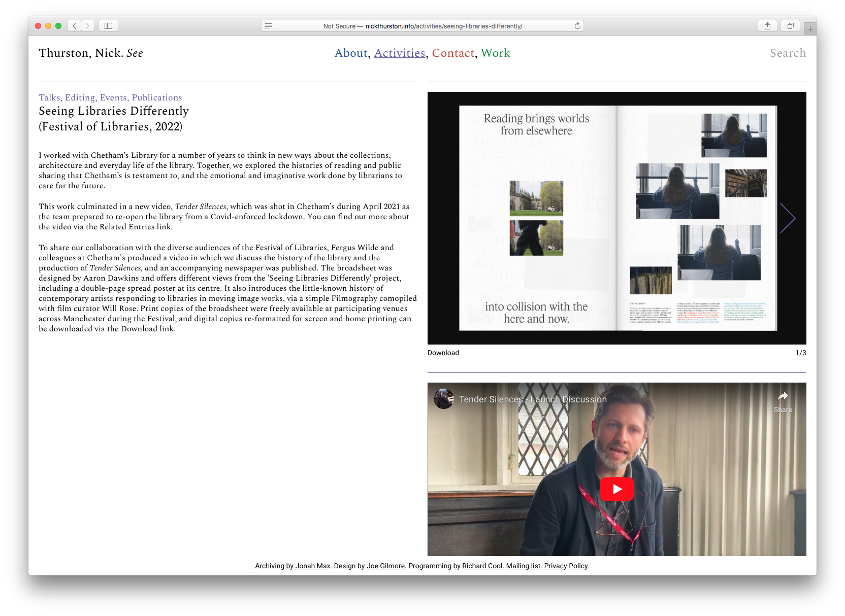Download the broadsheet via Download link
845x616 pixels.
click(443, 353)
